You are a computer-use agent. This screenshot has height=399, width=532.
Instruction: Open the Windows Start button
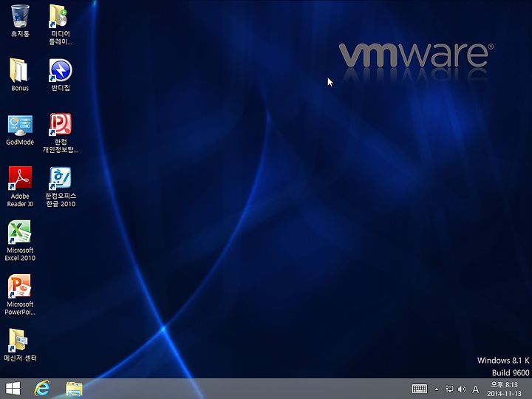click(13, 389)
